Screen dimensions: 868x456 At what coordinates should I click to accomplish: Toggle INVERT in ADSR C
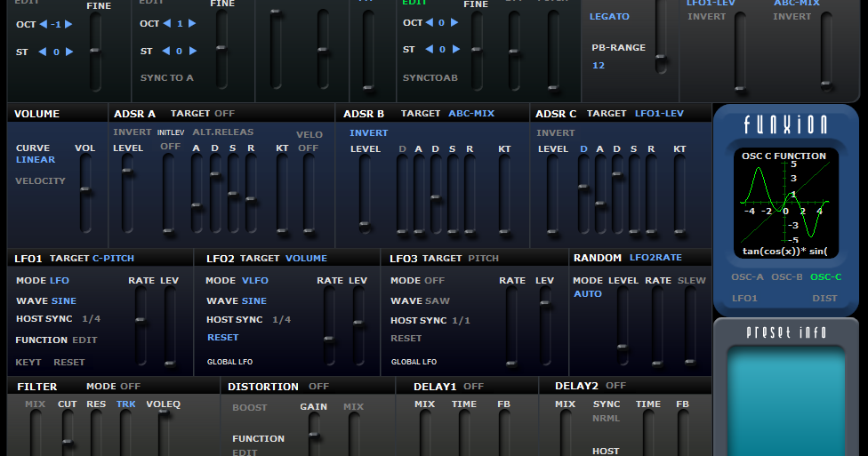coord(555,132)
